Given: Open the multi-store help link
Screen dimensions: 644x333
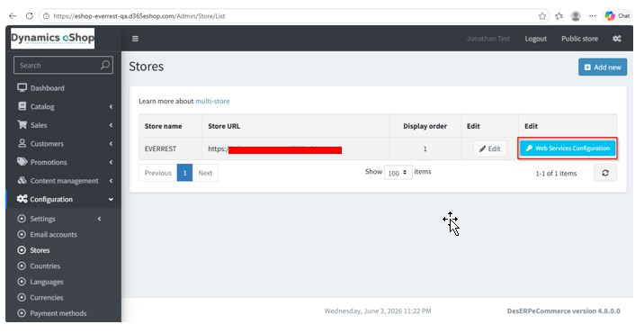Looking at the screenshot, I should coord(212,101).
